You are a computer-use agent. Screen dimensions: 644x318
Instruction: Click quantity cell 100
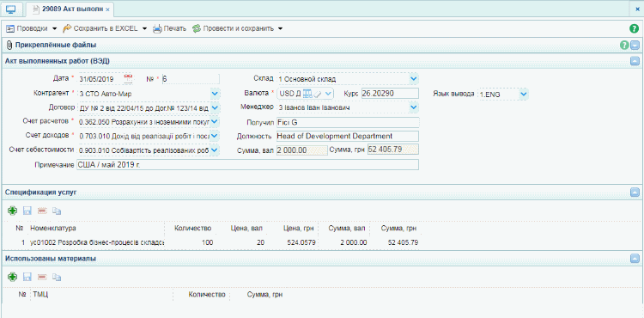[x=208, y=243]
